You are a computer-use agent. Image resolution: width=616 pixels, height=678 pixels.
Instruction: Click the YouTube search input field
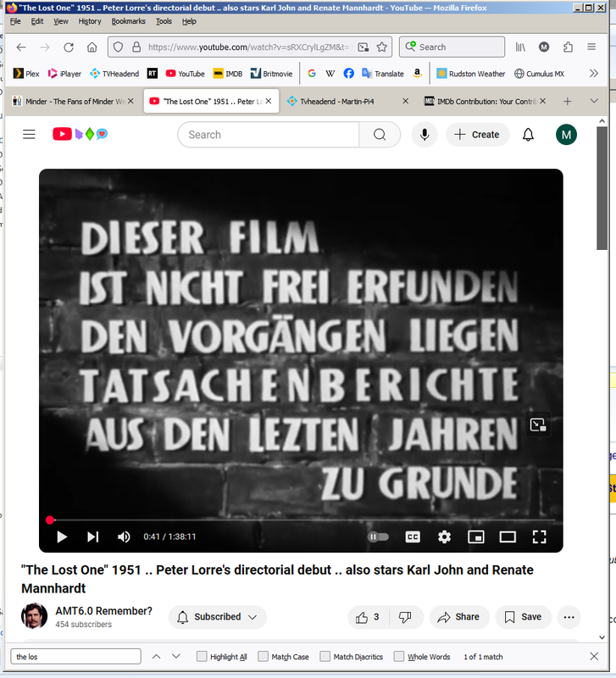click(268, 135)
